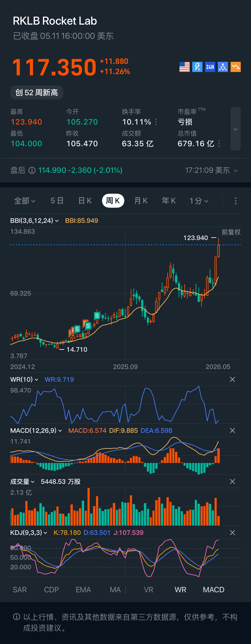Image resolution: width=251 pixels, height=644 pixels.
Task: Close the WR(10) indicator panel
Action: 232,379
